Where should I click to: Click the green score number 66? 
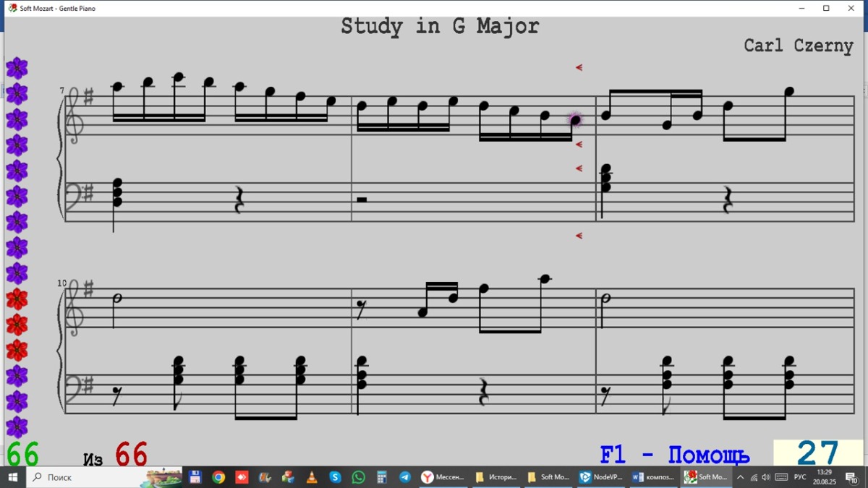click(x=22, y=455)
